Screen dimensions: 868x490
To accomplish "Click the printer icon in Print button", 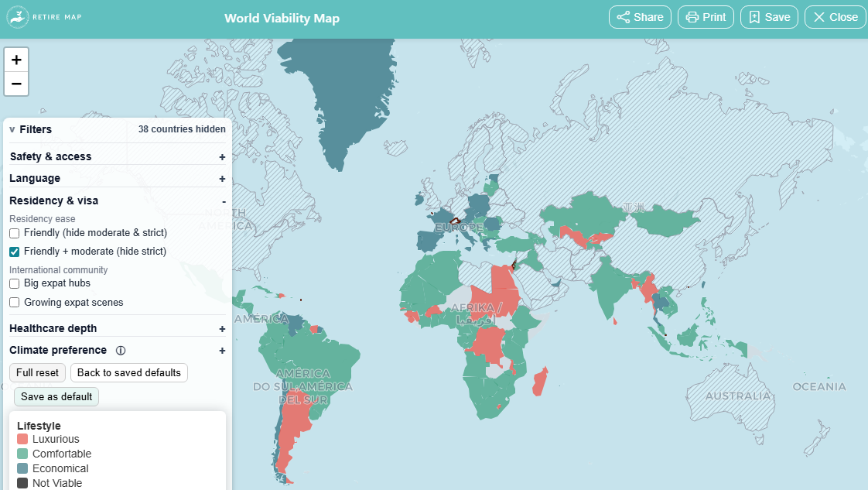I will coord(692,17).
